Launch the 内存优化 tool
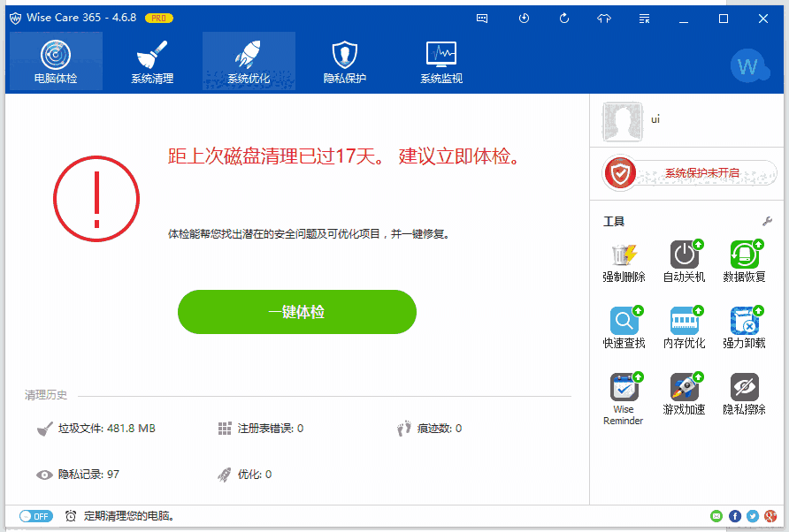The width and height of the screenshot is (789, 532). click(x=684, y=328)
